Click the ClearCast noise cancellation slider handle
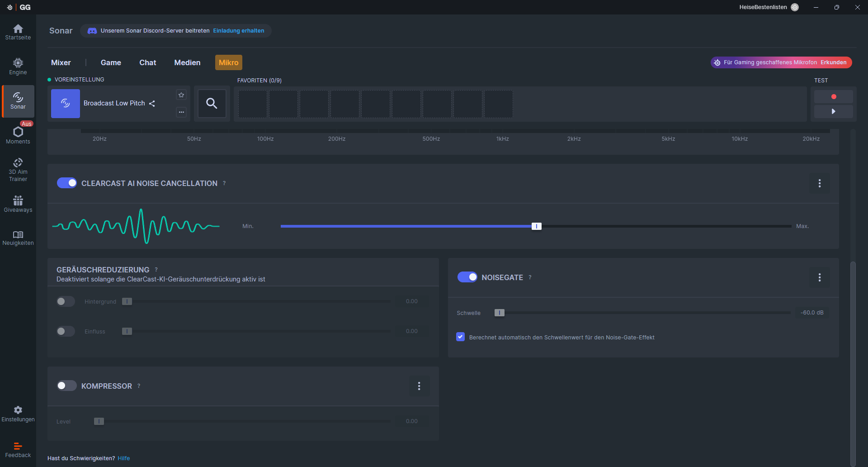This screenshot has height=467, width=868. pyautogui.click(x=536, y=226)
